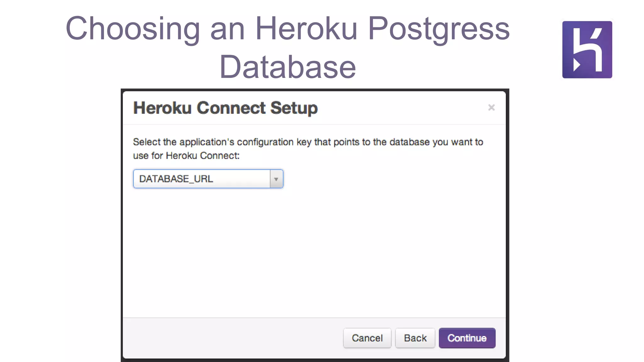This screenshot has width=644, height=362.
Task: Click the slide title Choosing an Heroku Postgress Database
Action: pos(287,47)
